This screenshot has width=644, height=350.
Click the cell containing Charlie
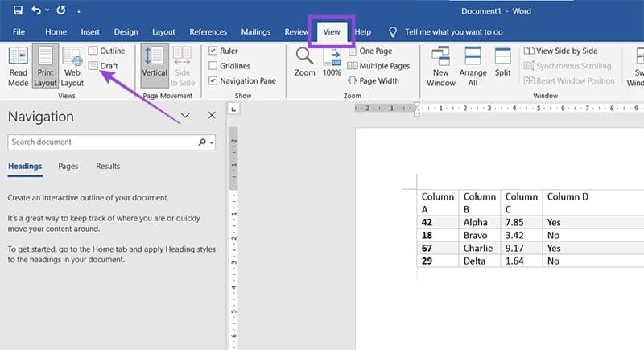pos(480,249)
